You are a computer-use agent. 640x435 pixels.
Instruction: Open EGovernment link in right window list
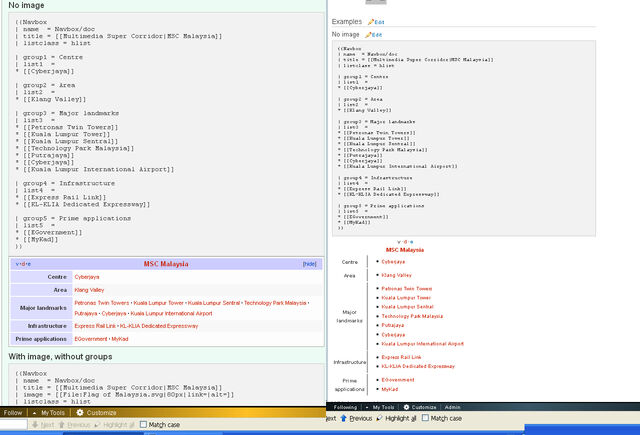tap(398, 380)
